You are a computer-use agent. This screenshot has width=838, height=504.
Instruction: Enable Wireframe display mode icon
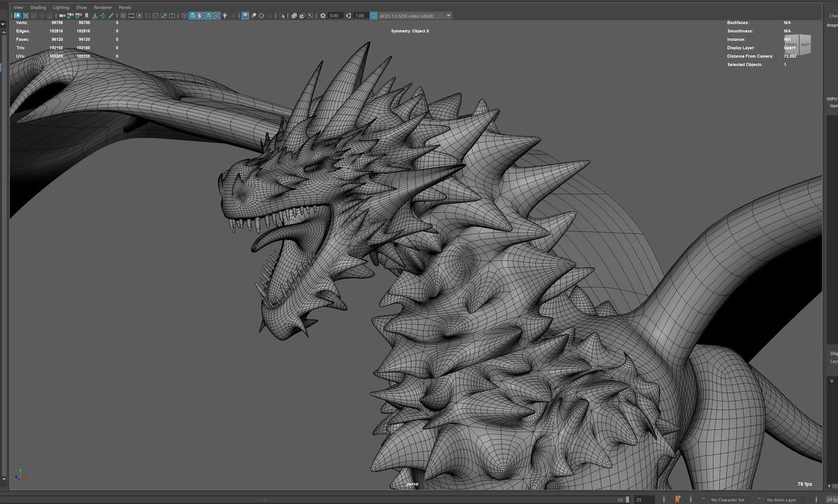[x=184, y=15]
